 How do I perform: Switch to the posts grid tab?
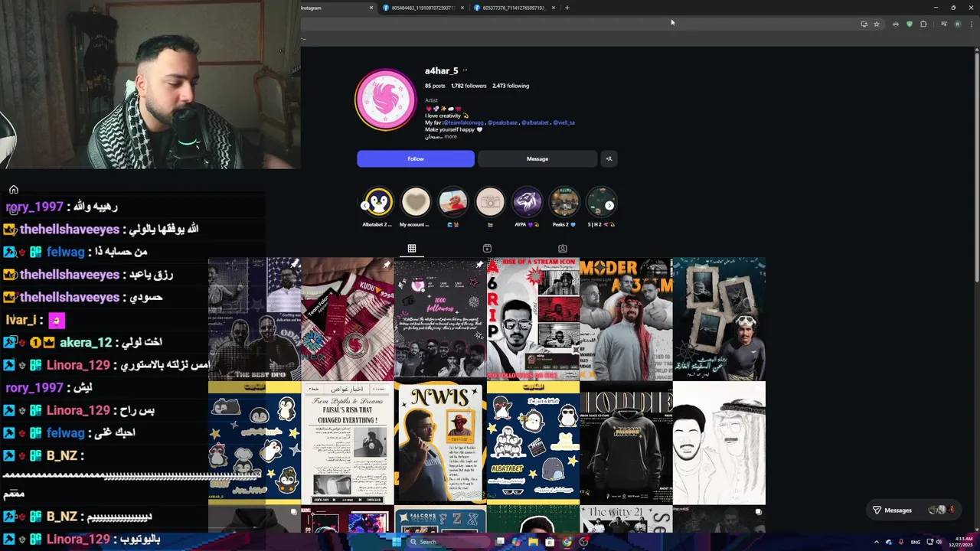(412, 248)
